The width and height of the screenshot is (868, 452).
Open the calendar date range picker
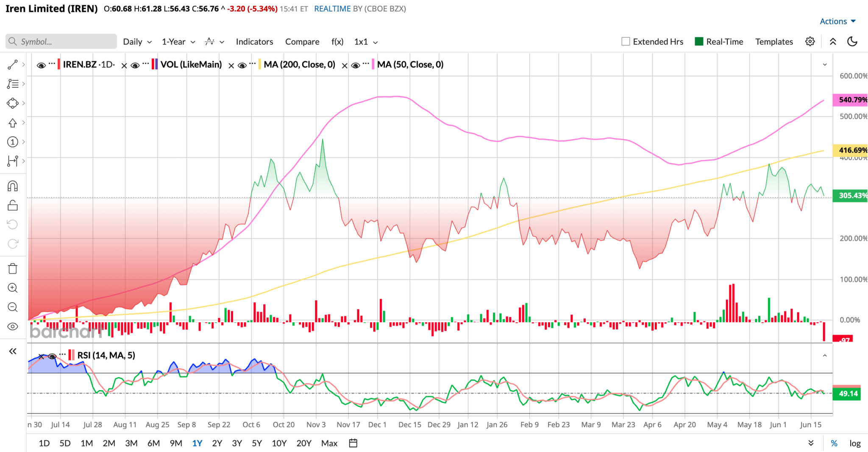pyautogui.click(x=353, y=443)
